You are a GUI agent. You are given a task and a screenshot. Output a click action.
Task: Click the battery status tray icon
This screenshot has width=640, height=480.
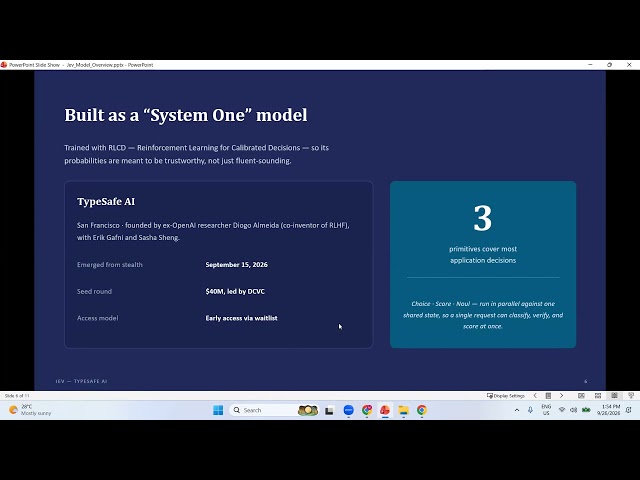[586, 410]
